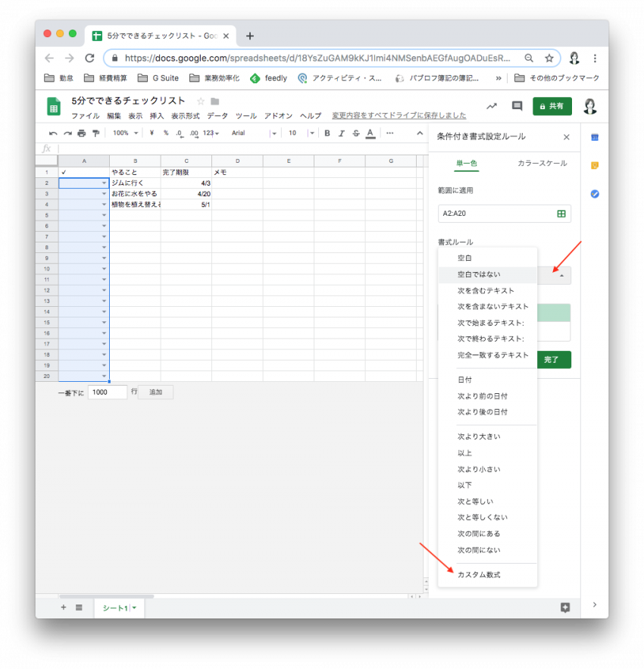Toggle bold text formatting
Image resolution: width=644 pixels, height=669 pixels.
click(x=327, y=133)
